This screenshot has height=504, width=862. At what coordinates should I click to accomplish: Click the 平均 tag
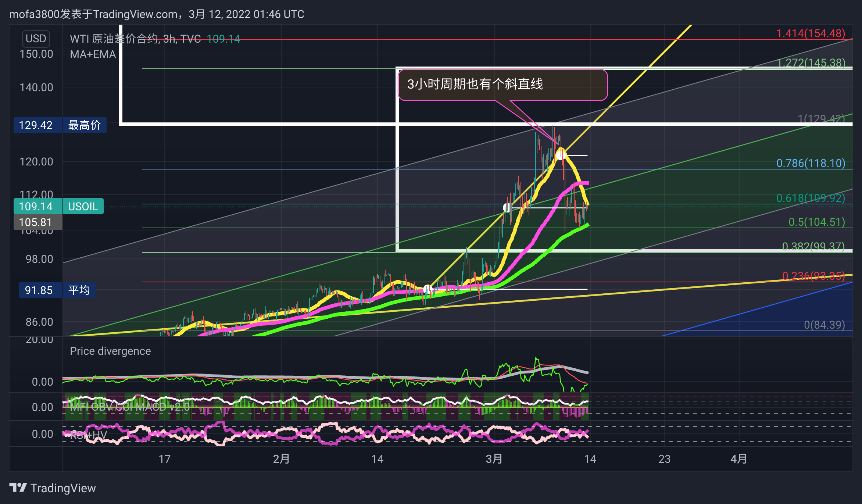click(79, 290)
